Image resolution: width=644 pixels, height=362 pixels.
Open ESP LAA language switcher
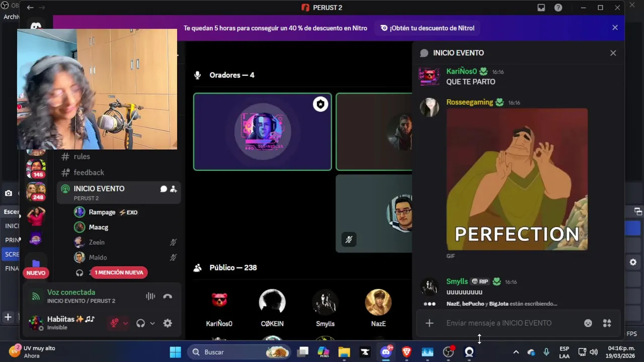click(565, 352)
